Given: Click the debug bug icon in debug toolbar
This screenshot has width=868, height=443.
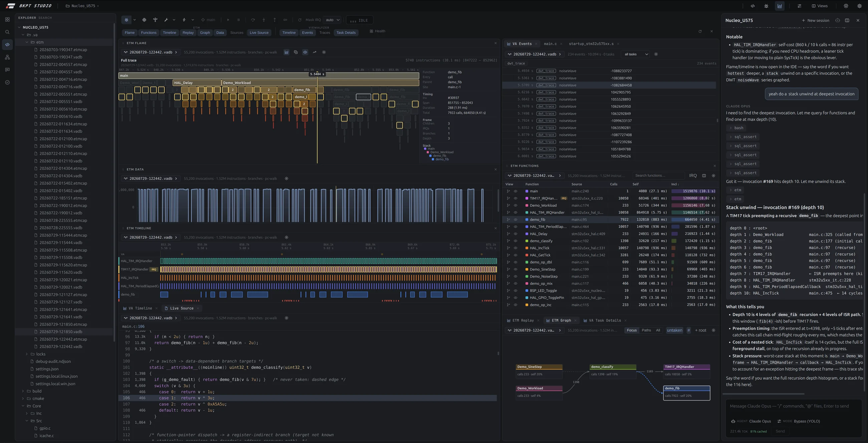Looking at the screenshot, I should [x=126, y=20].
